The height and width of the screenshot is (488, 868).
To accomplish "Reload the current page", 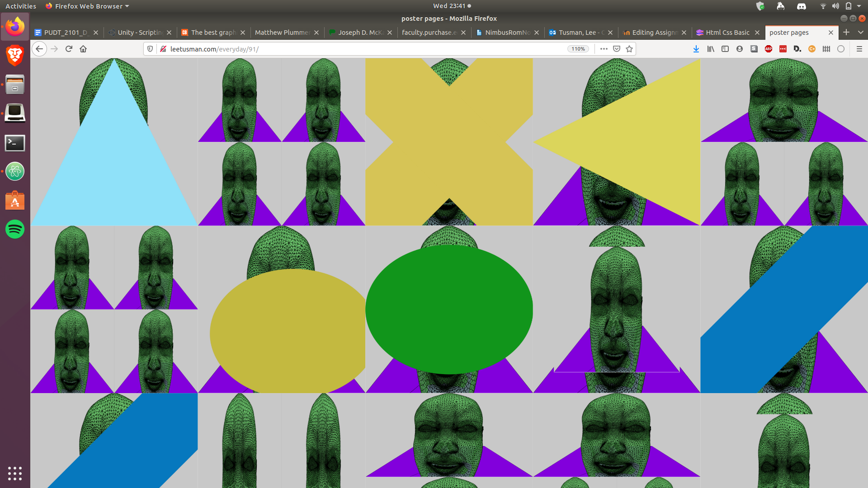I will [x=69, y=49].
